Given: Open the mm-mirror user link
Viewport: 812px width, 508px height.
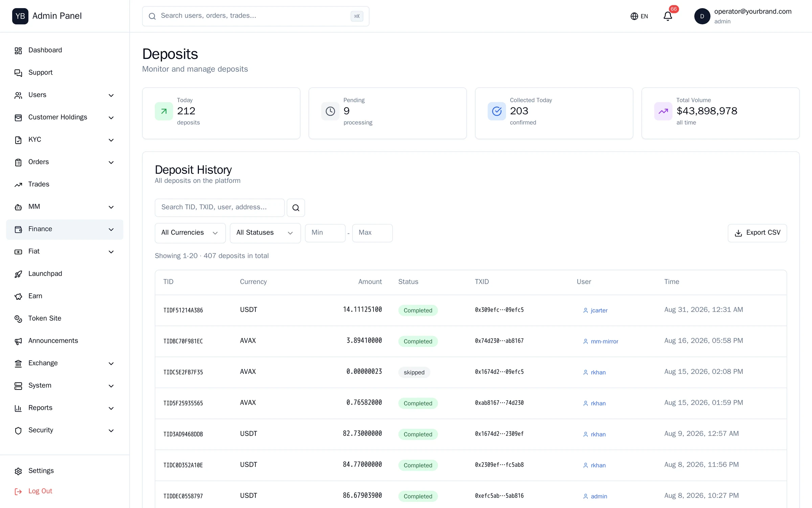Looking at the screenshot, I should pyautogui.click(x=601, y=341).
